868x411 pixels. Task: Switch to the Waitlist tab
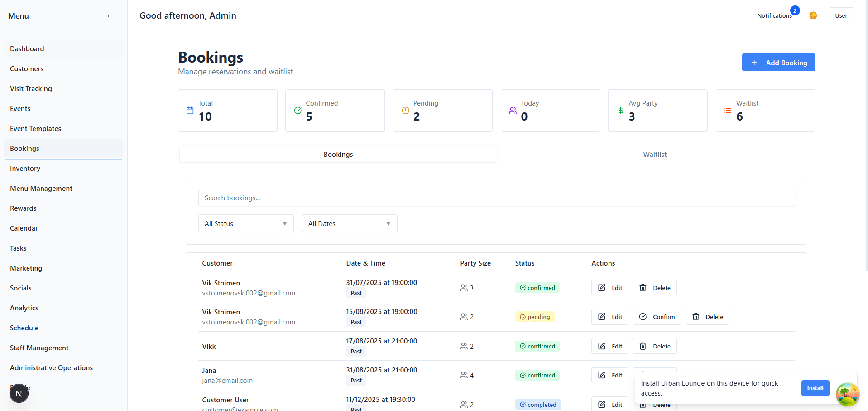point(655,155)
